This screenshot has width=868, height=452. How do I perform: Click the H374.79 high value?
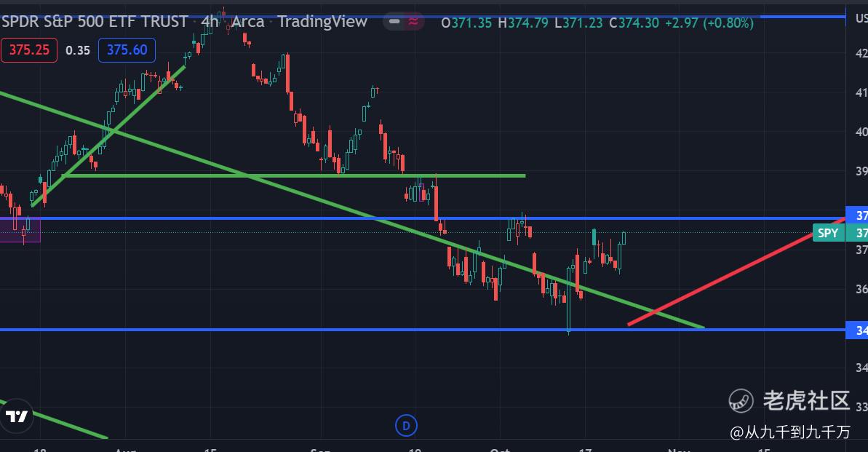pyautogui.click(x=523, y=23)
